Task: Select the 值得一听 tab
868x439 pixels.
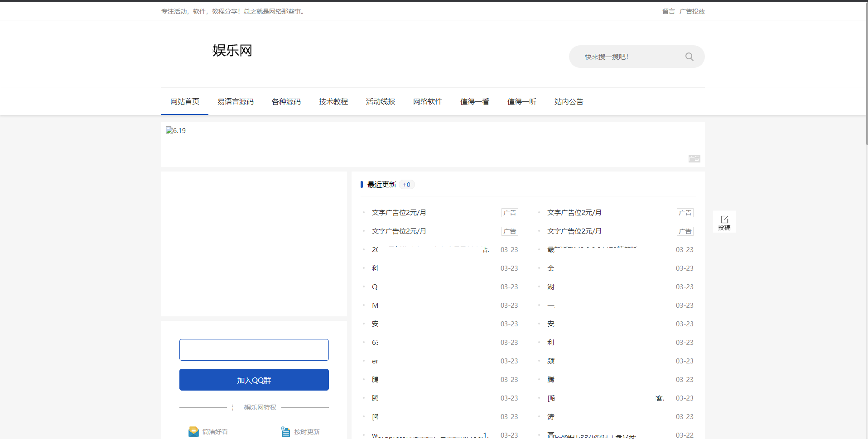Action: [x=521, y=101]
